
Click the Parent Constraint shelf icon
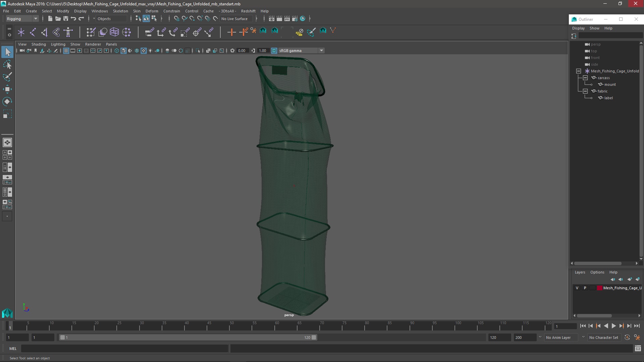[x=149, y=32]
